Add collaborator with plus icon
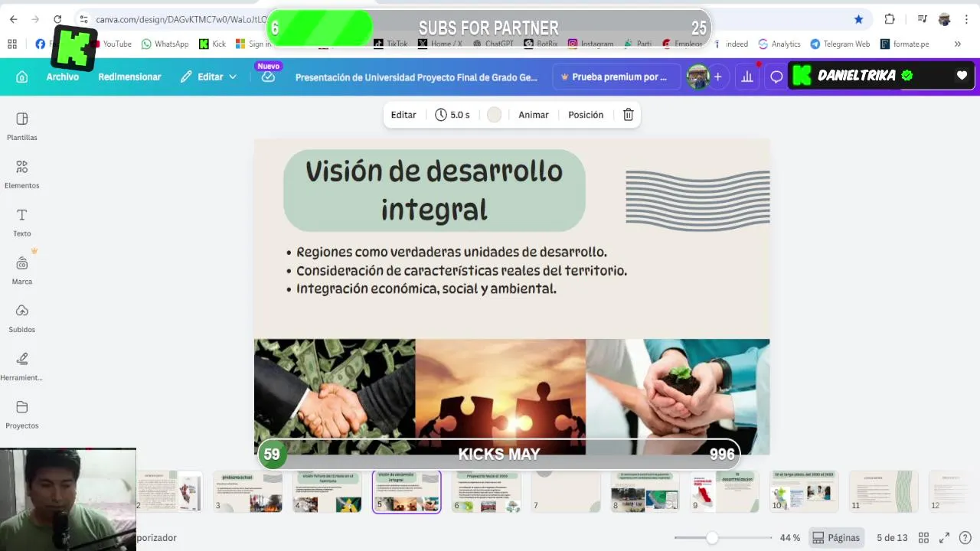980x551 pixels. click(x=717, y=77)
